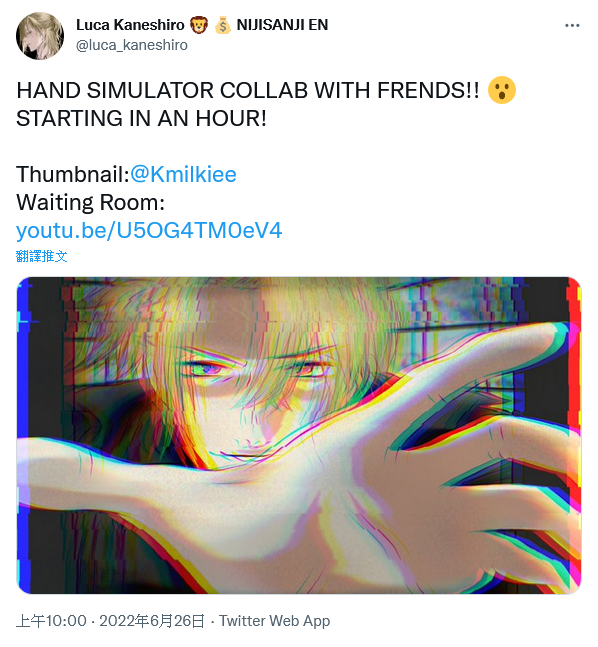Click Luca Kaneshiro's profile avatar
Screen dimensions: 598x647
pyautogui.click(x=40, y=36)
